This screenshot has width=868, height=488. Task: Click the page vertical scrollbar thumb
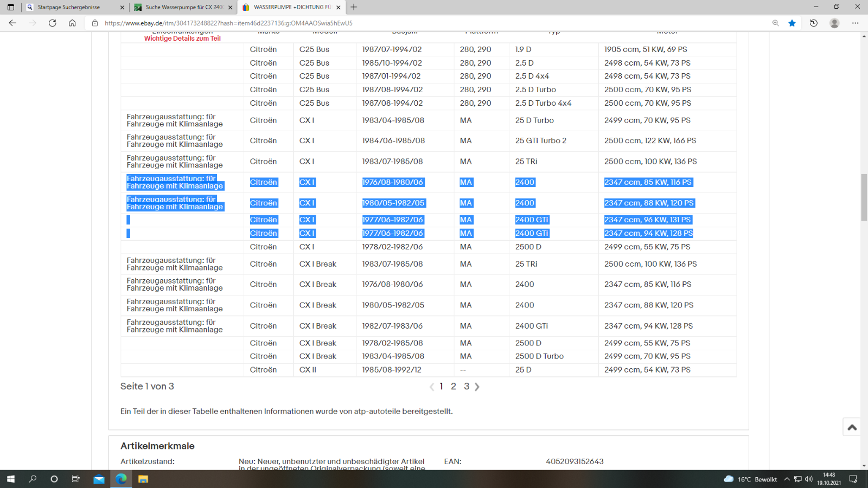(x=864, y=197)
